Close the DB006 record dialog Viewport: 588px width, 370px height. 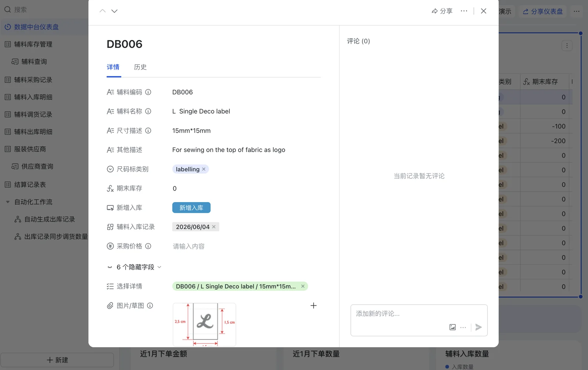click(x=484, y=11)
